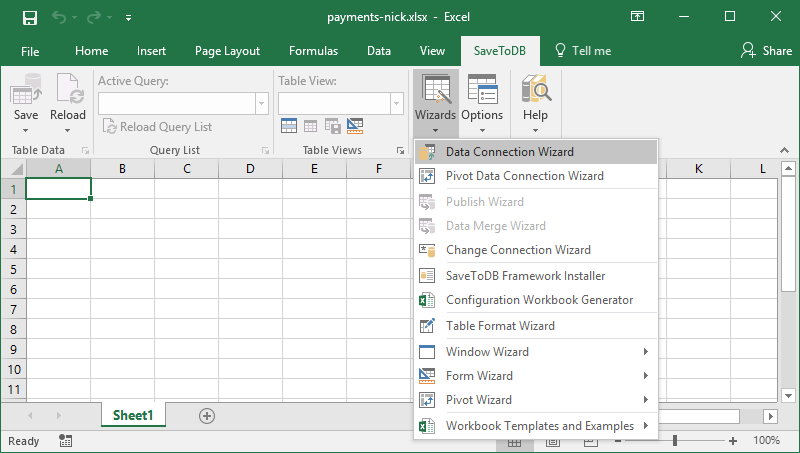Open the Data ribbon tab
The height and width of the screenshot is (453, 800).
tap(379, 51)
